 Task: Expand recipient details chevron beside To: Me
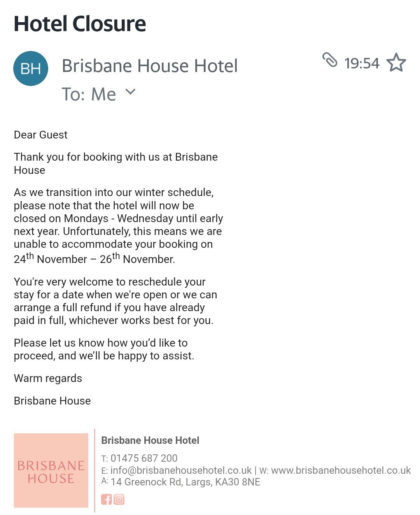pos(131,92)
